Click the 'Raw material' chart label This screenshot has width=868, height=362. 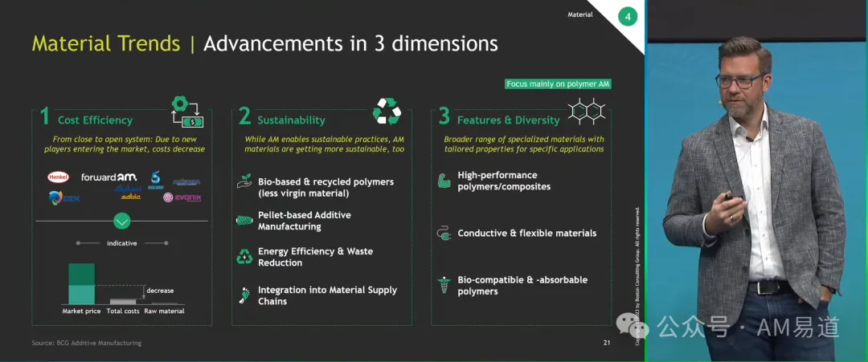(165, 311)
